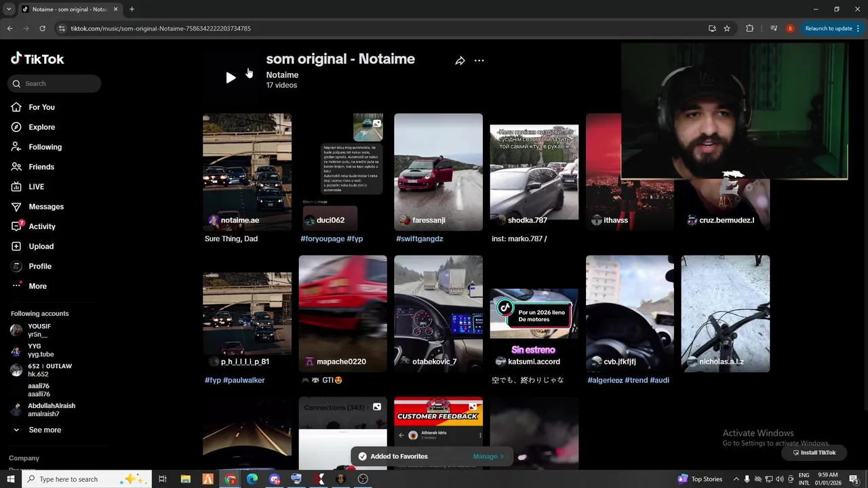868x488 pixels.
Task: Open the media control icon in toolbar
Action: [773, 28]
